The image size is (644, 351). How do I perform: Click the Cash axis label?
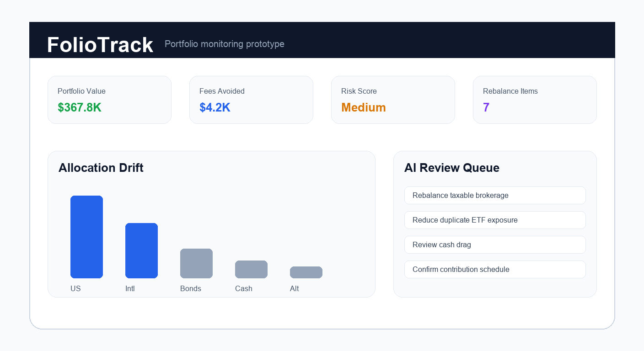pyautogui.click(x=244, y=288)
